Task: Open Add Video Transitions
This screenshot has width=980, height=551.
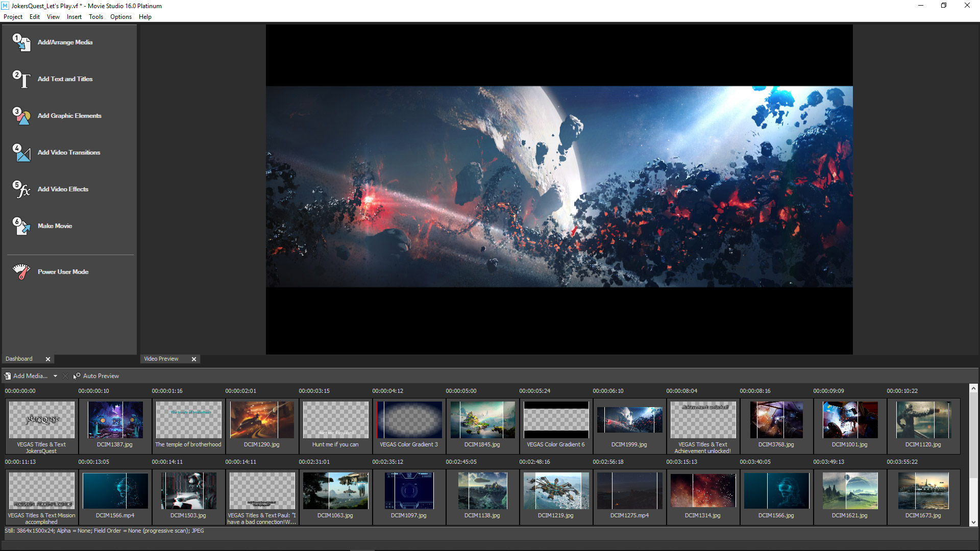Action: coord(68,153)
